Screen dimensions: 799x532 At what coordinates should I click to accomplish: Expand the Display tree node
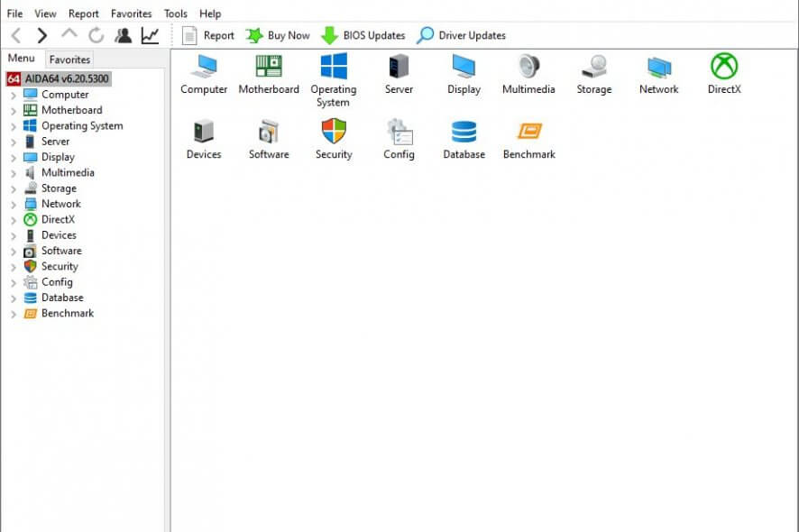(14, 158)
